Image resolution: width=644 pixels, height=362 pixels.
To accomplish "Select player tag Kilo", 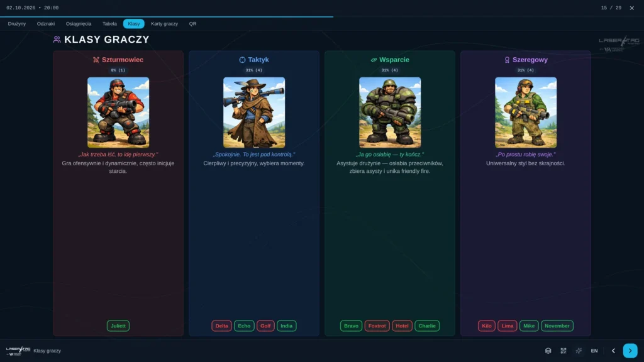I will coord(487,326).
